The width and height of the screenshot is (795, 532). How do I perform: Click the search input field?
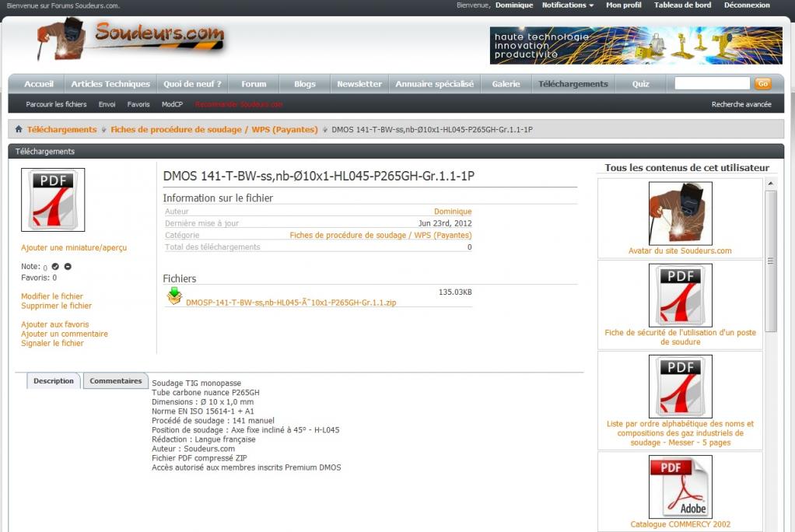point(712,84)
